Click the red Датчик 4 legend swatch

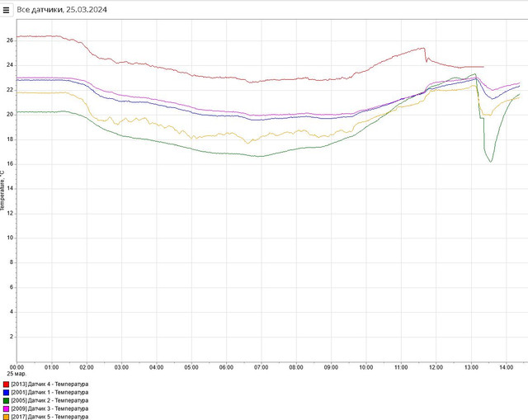click(6, 385)
